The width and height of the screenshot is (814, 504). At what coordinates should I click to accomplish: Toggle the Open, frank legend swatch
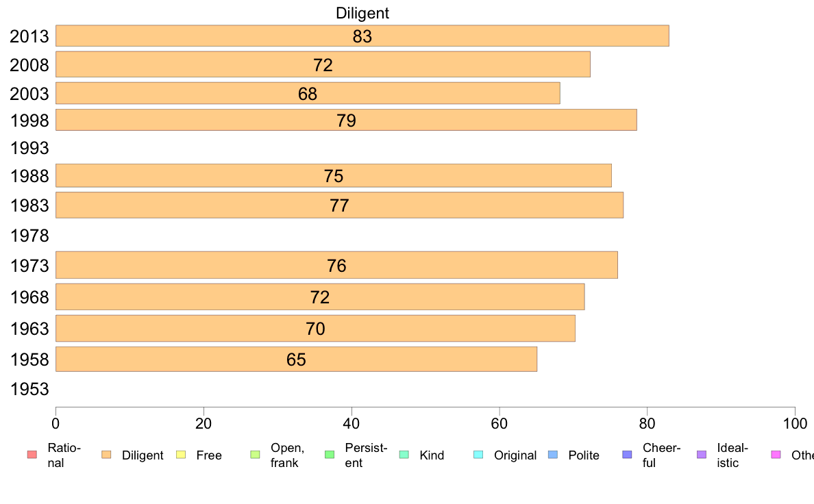(255, 455)
